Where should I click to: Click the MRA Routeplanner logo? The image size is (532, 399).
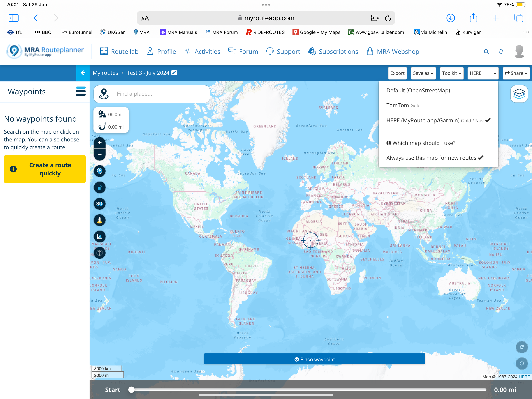coord(45,51)
